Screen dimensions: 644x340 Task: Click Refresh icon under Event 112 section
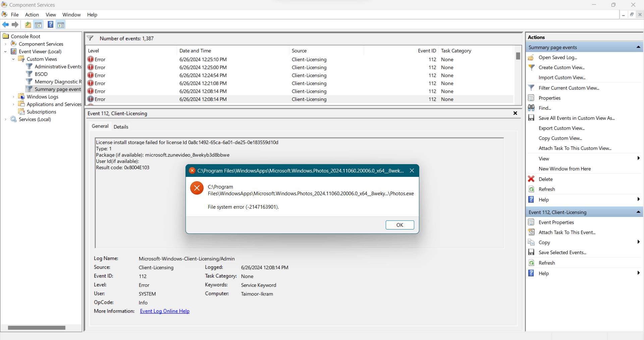[x=531, y=263]
